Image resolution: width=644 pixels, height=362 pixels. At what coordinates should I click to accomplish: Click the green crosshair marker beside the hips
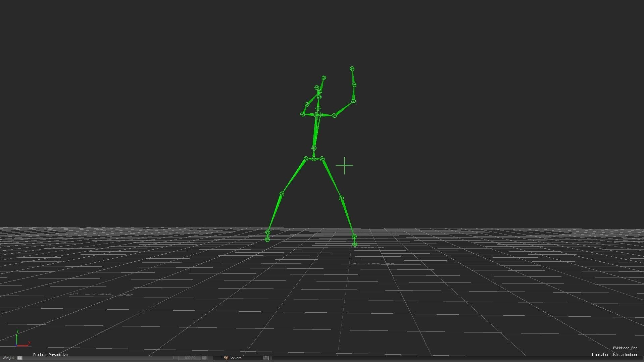point(344,165)
